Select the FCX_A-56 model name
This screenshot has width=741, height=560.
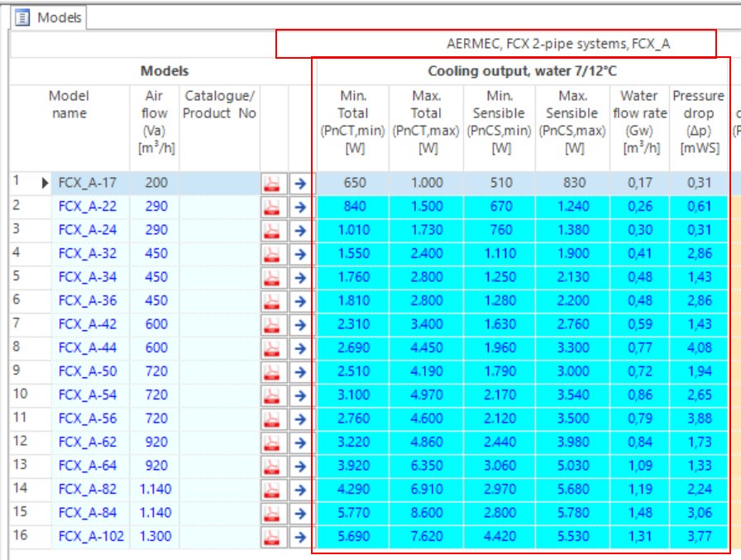(x=86, y=419)
